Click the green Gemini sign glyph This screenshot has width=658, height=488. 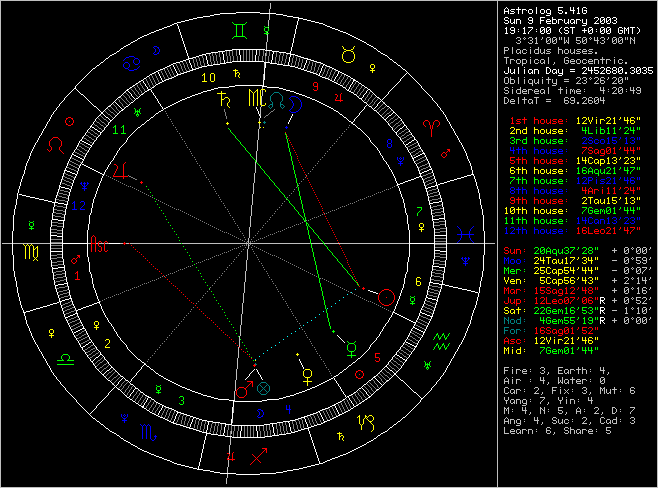tap(240, 31)
